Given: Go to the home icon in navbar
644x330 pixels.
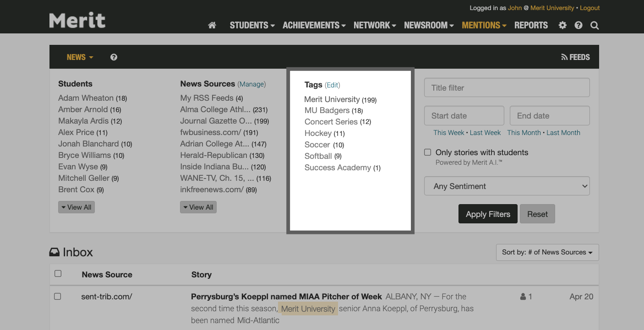Looking at the screenshot, I should click(x=212, y=26).
